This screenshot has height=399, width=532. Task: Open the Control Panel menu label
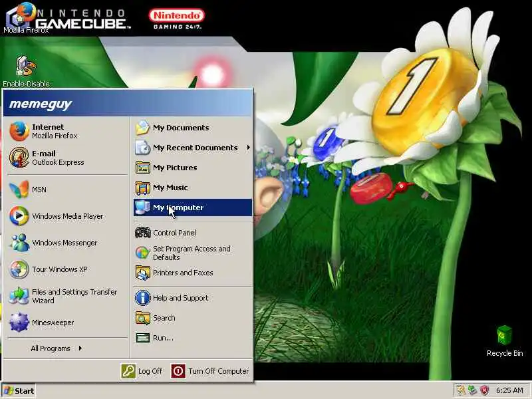pyautogui.click(x=174, y=233)
